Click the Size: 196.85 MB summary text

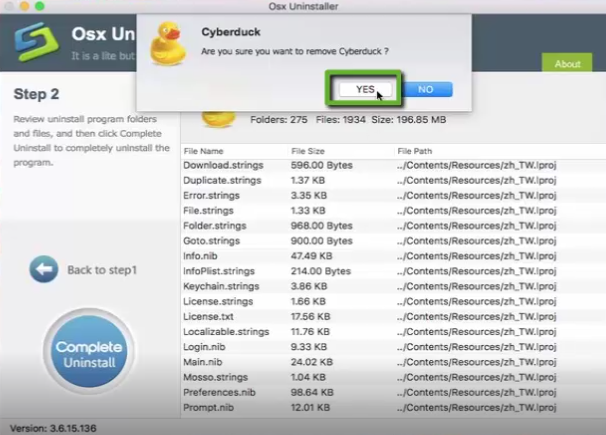[x=409, y=120]
